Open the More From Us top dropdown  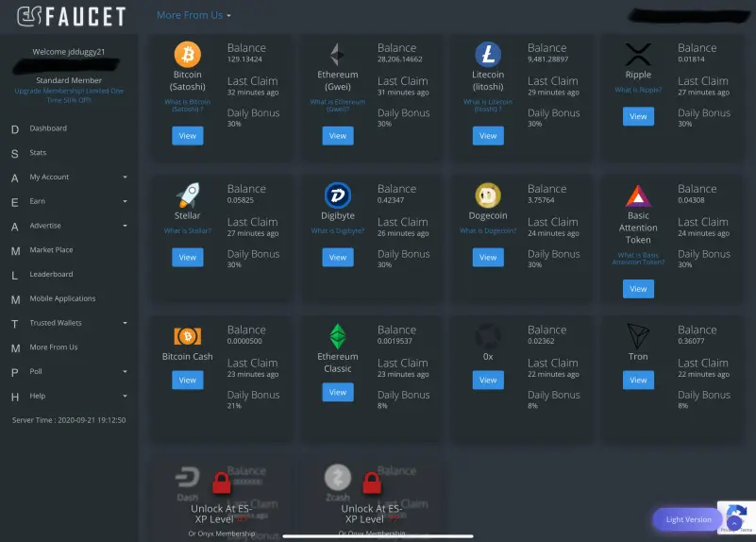(x=193, y=15)
